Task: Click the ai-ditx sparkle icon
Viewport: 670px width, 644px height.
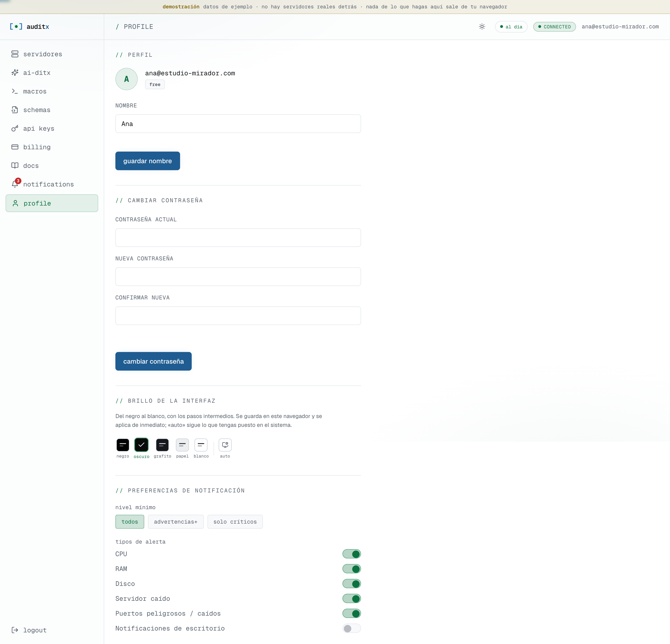Action: click(x=15, y=73)
